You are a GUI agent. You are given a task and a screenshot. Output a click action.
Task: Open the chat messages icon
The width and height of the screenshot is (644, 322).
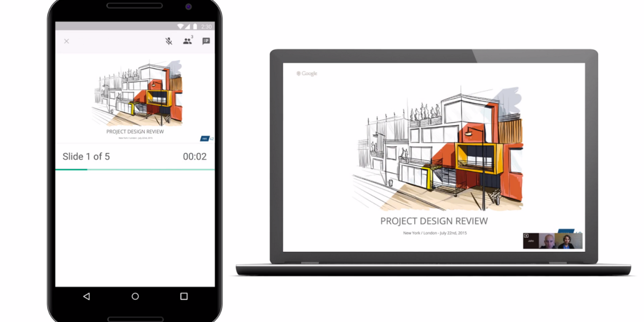tap(206, 41)
